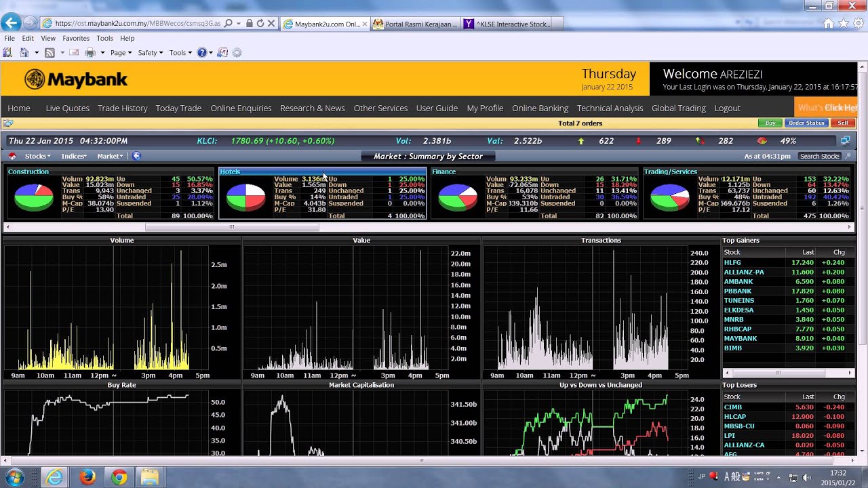Click the security lock icon in address bar
868x488 pixels.
click(250, 23)
